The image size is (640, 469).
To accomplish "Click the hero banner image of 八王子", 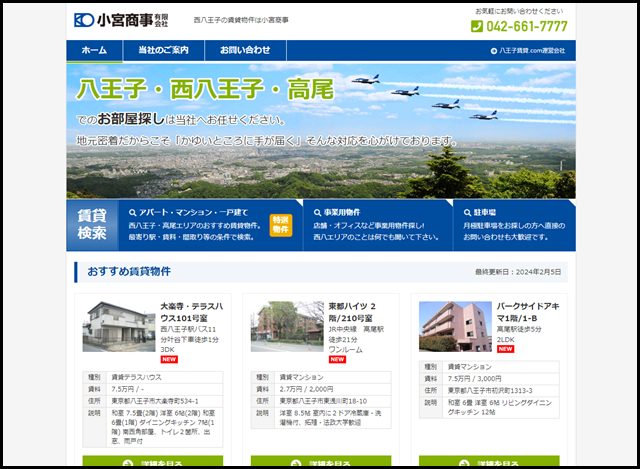I will [x=321, y=131].
